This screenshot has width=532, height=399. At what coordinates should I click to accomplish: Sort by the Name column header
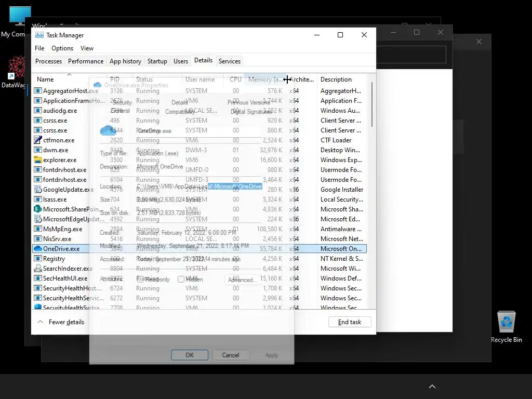coord(69,79)
